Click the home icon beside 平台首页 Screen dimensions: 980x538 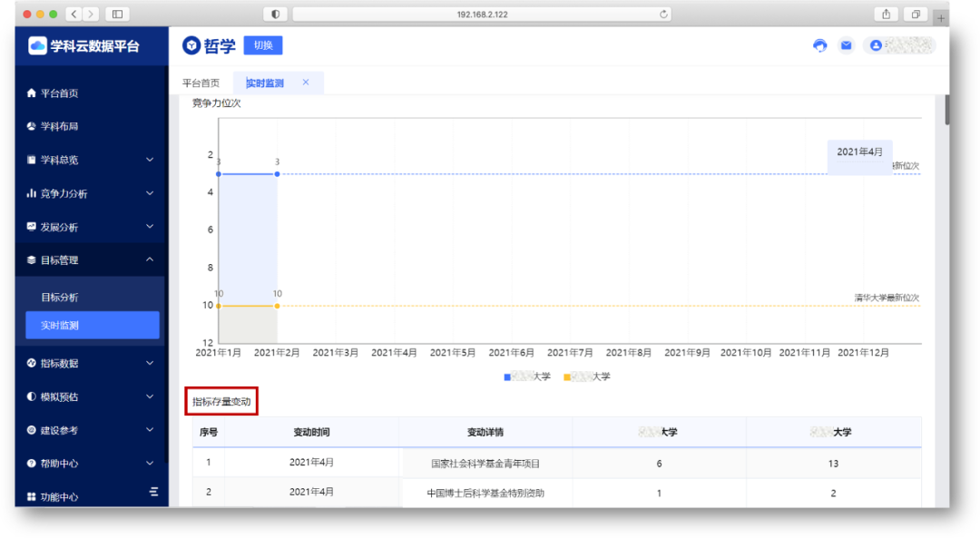pos(31,93)
